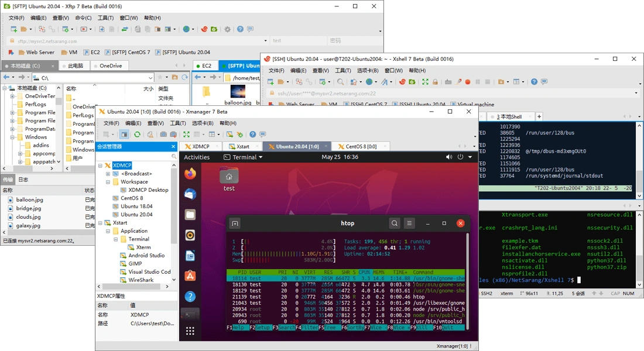Open Ubuntu system power menu arrow
The height and width of the screenshot is (351, 644).
(x=470, y=157)
